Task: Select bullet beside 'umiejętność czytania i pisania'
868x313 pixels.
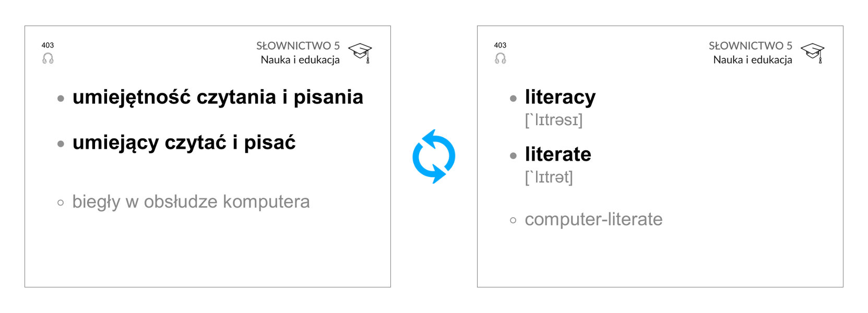Action: (61, 98)
